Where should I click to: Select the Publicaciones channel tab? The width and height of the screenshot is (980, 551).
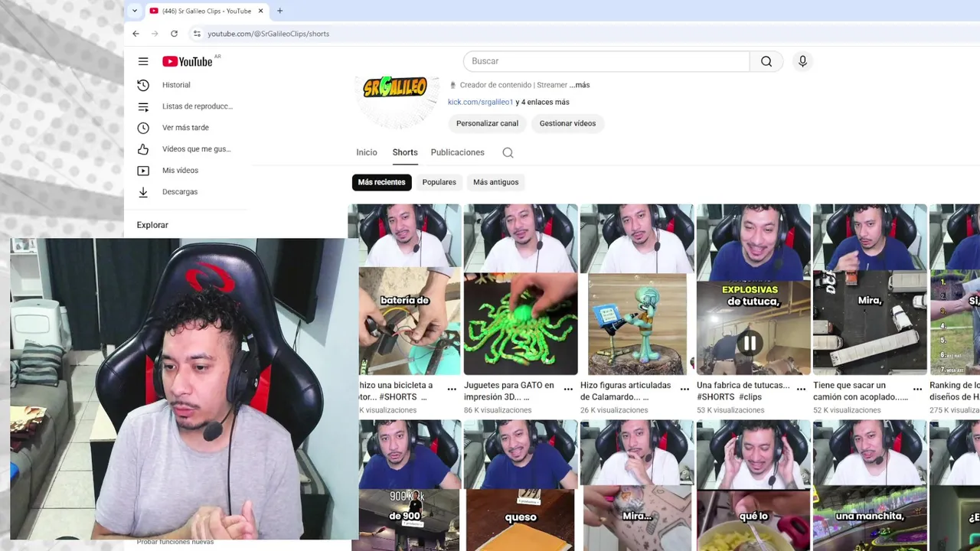[x=457, y=152]
